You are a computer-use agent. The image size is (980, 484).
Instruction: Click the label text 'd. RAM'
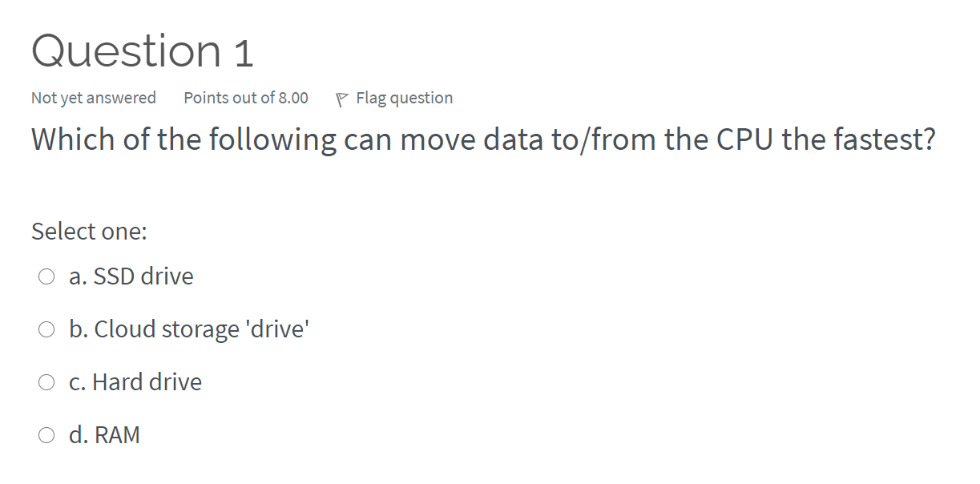(104, 434)
